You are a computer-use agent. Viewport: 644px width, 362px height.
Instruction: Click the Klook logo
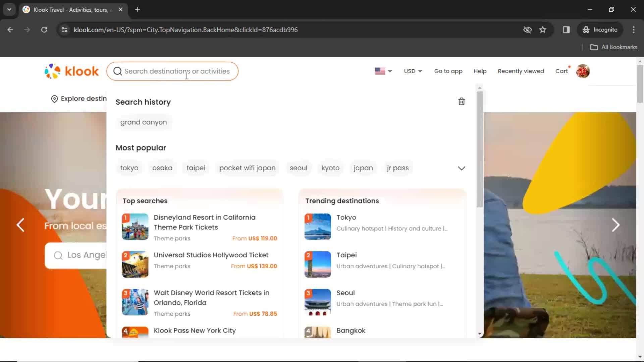tap(71, 71)
